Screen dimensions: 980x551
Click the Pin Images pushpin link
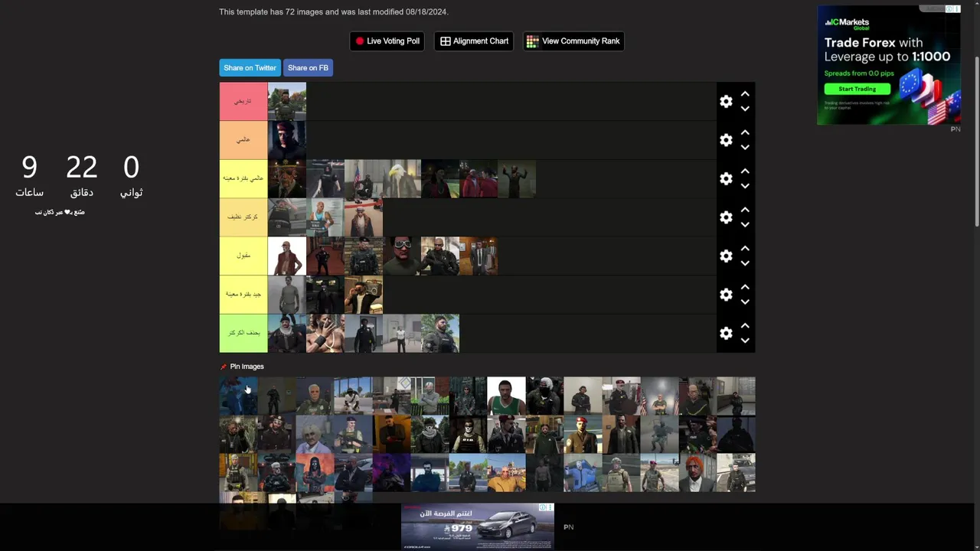(x=242, y=367)
